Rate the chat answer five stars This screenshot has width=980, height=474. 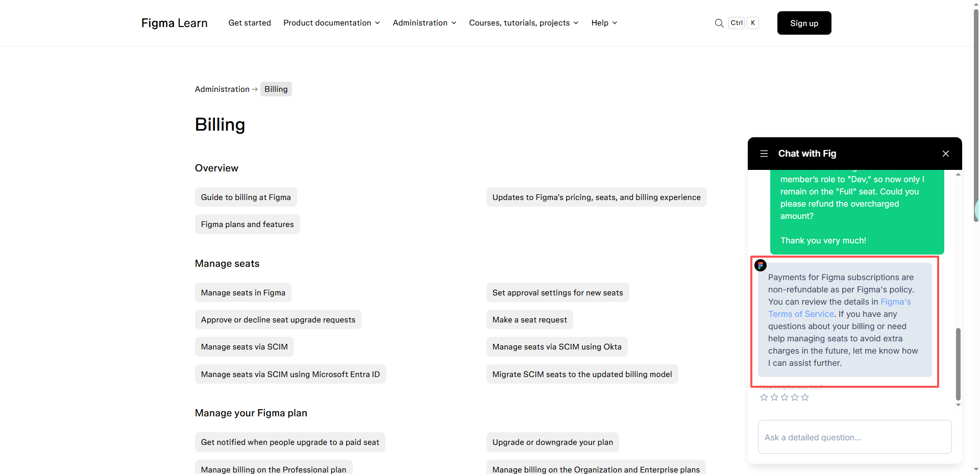[x=805, y=397]
